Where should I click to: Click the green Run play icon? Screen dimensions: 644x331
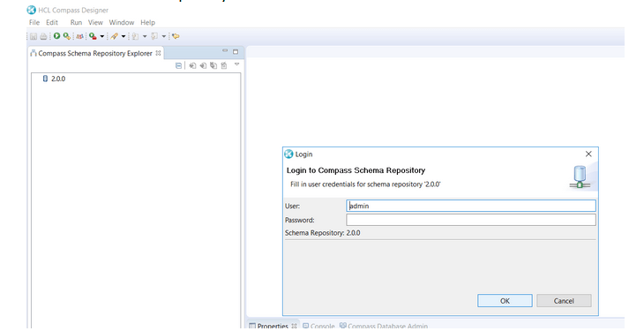coord(56,36)
